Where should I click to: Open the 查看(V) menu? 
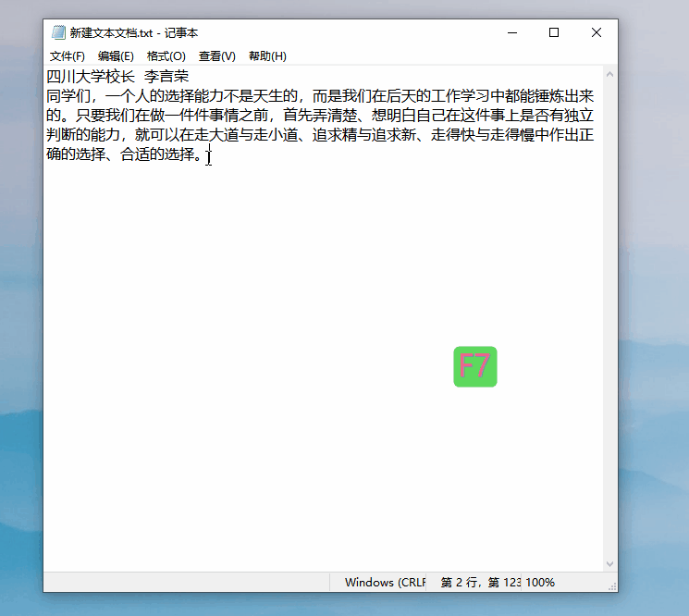click(x=217, y=56)
